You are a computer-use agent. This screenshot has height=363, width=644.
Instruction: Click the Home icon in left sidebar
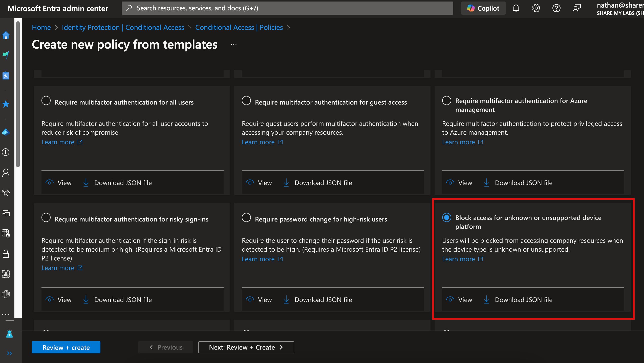pyautogui.click(x=6, y=35)
